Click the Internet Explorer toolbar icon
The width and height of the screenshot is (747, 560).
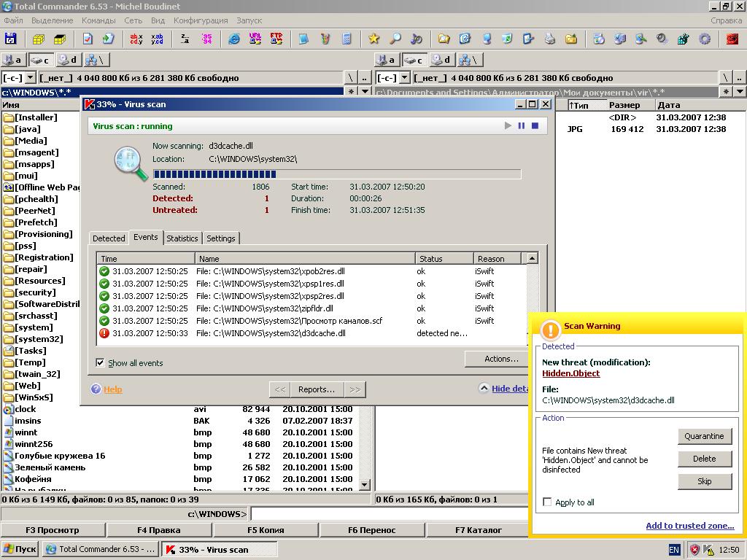[x=234, y=39]
